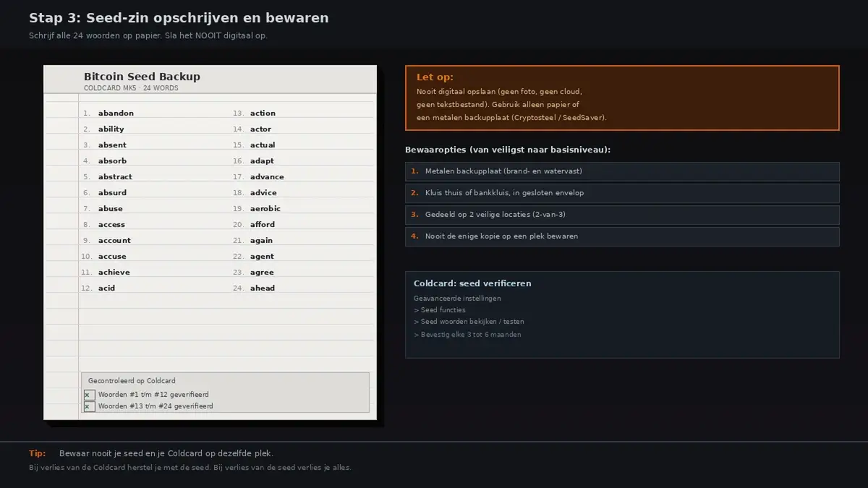The image size is (868, 488).
Task: Click seed word 19 aerobic
Action: (265, 209)
